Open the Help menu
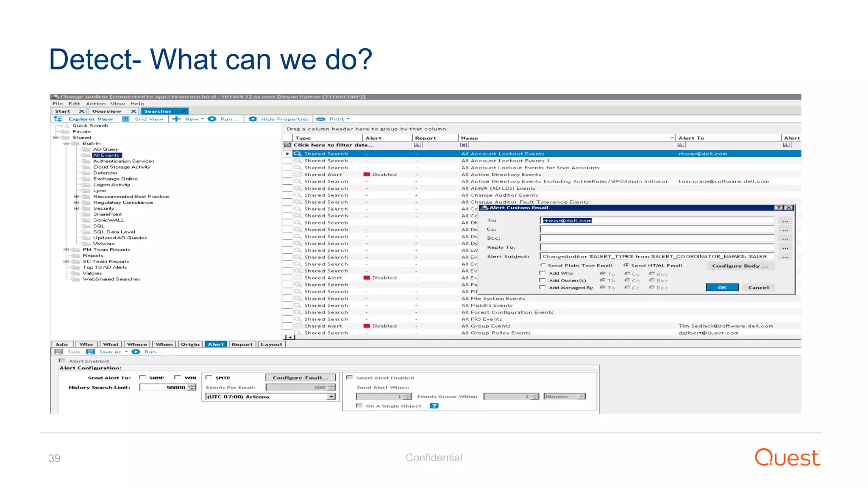Screen dimensions: 868x488 137,104
